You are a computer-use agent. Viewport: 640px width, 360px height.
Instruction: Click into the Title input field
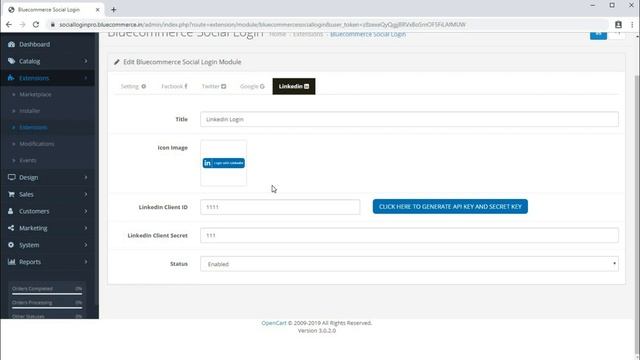tap(409, 119)
